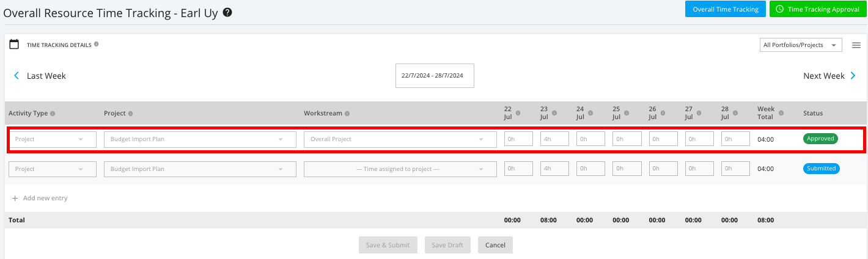
Task: Click the Save & Submit button
Action: coord(388,245)
